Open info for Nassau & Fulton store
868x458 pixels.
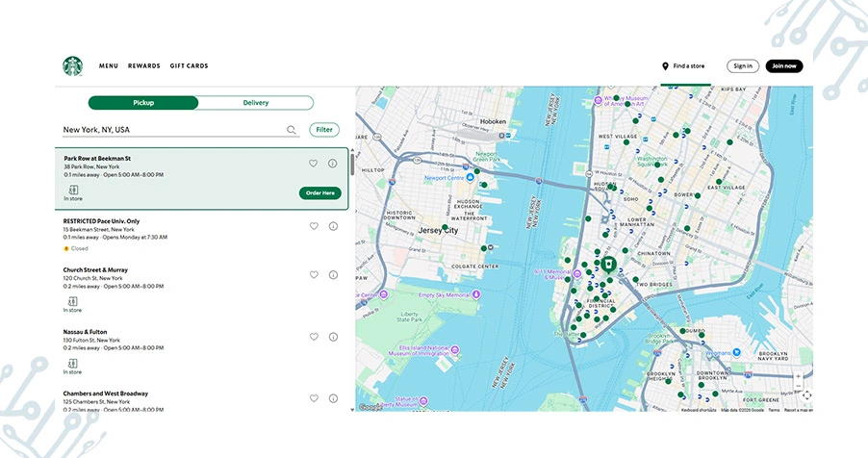tap(333, 337)
